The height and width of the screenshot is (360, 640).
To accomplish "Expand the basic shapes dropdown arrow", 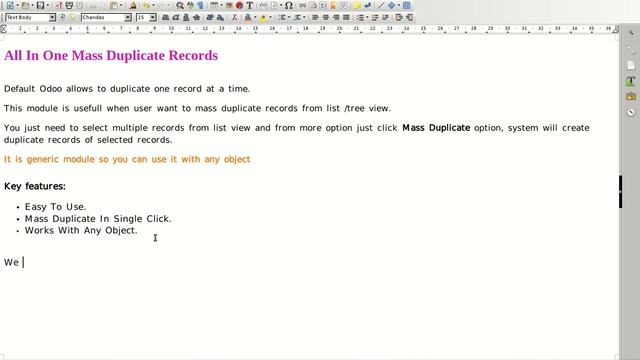I will click(x=399, y=5).
